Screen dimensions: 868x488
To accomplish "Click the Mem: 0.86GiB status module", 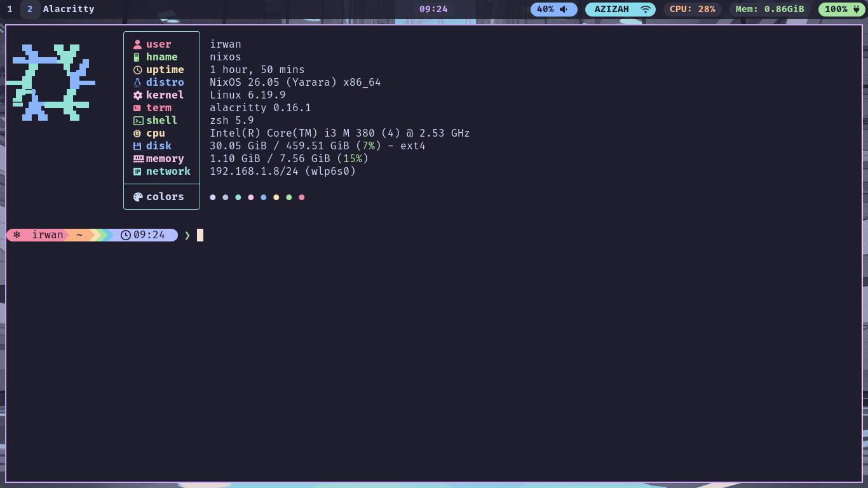I will click(770, 10).
